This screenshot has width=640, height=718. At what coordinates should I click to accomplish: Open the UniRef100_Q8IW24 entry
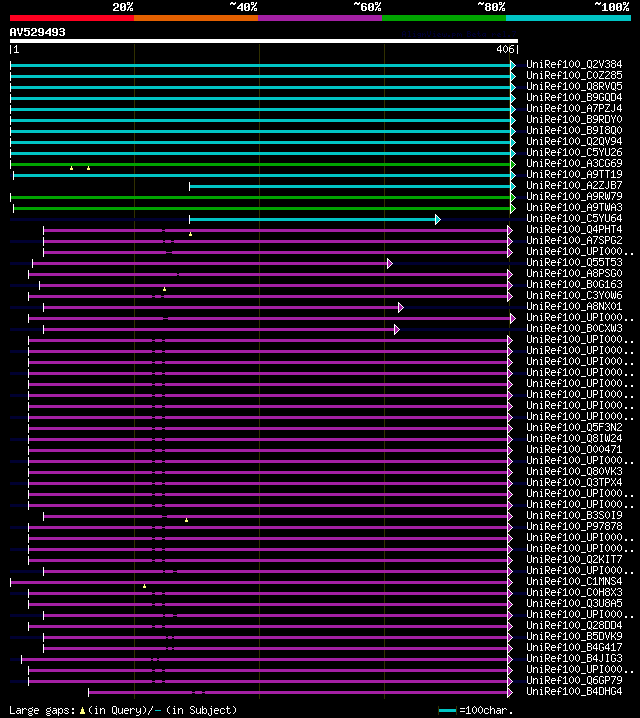(x=574, y=438)
